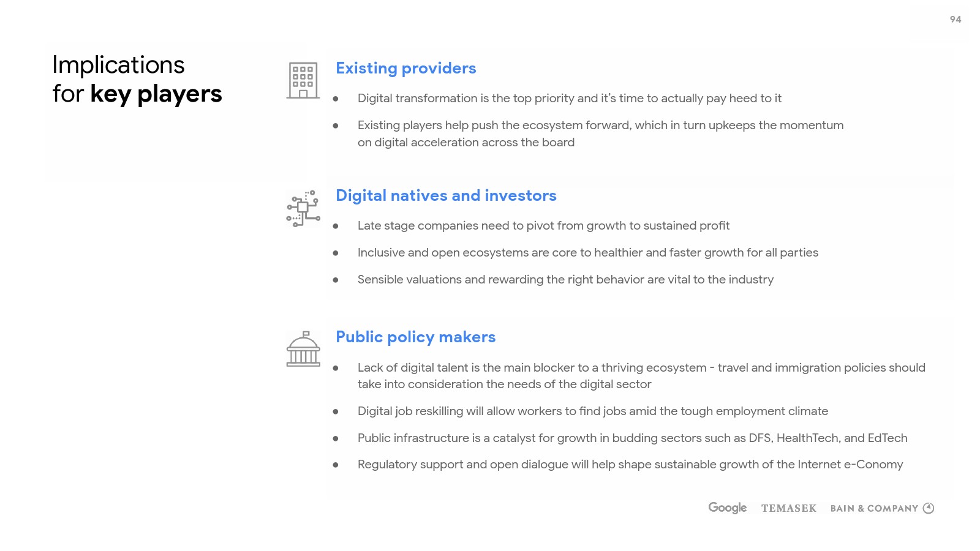Click the Temasek logo
Viewport: 980px width, 551px height.
point(788,508)
